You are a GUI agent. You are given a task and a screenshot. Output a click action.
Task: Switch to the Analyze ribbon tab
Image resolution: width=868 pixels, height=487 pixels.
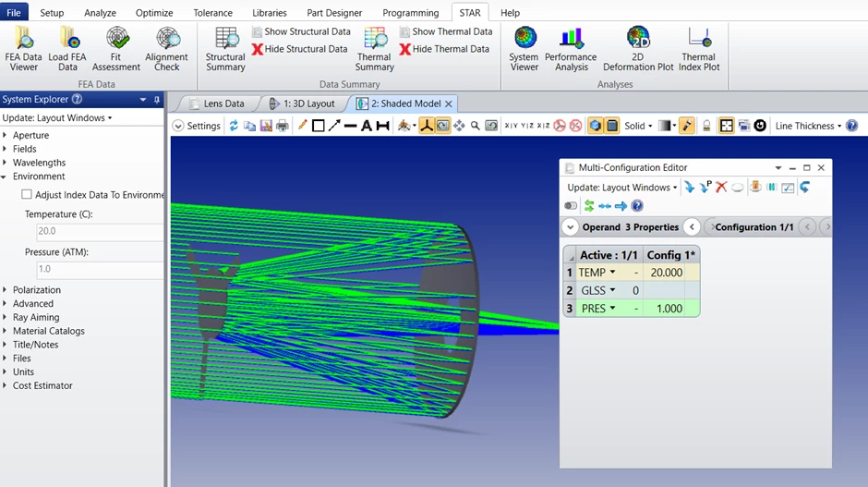[x=100, y=12]
